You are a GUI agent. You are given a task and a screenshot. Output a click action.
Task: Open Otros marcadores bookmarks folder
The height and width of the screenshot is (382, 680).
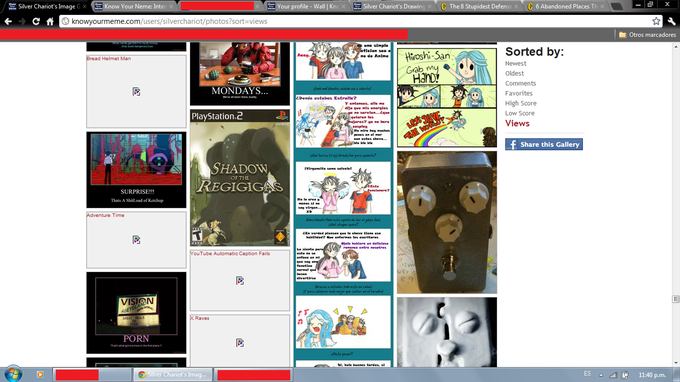[x=647, y=35]
